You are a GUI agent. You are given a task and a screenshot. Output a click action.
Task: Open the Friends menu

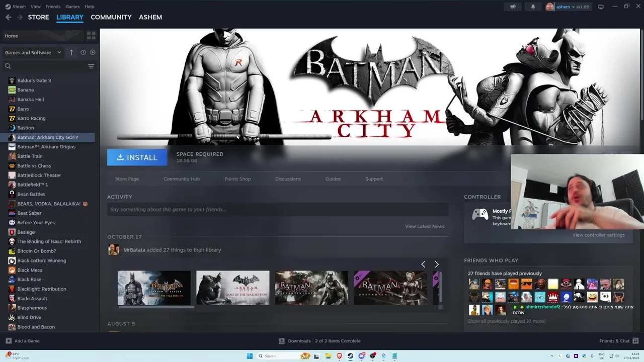pyautogui.click(x=53, y=7)
